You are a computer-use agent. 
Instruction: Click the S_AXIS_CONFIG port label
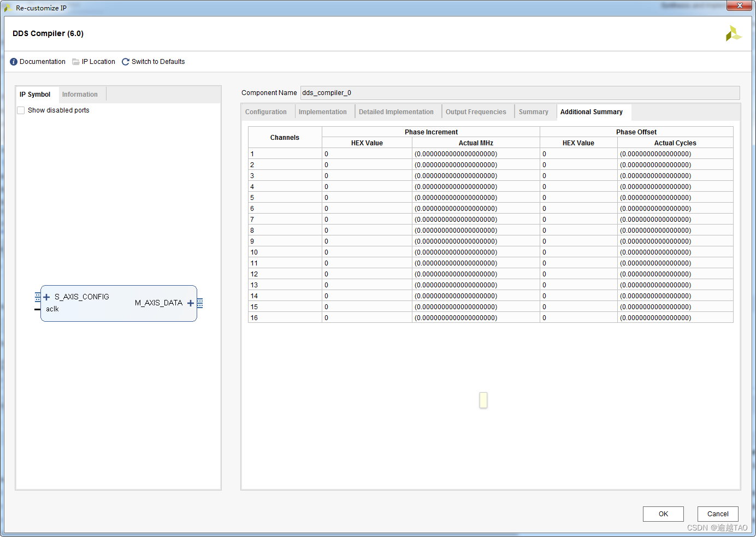82,297
